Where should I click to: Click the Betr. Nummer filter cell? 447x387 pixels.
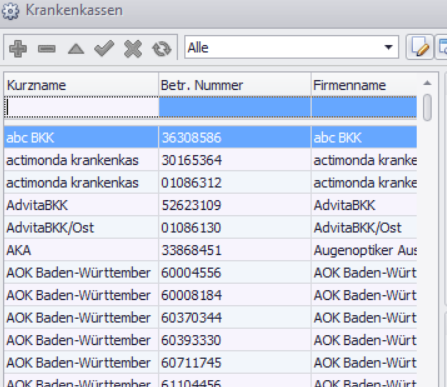coord(235,107)
